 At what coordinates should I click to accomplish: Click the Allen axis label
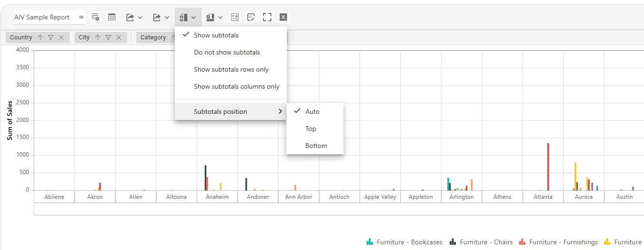coord(136,197)
